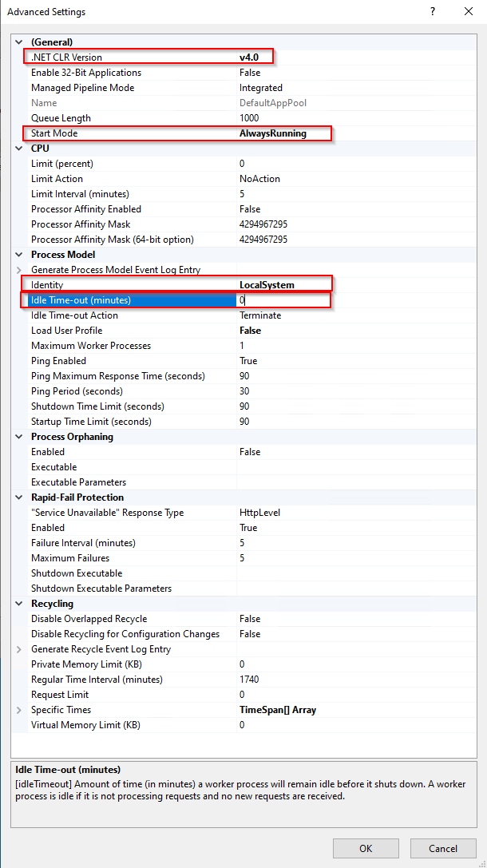Image resolution: width=487 pixels, height=868 pixels.
Task: Select the Identity LocalSystem value
Action: (267, 285)
